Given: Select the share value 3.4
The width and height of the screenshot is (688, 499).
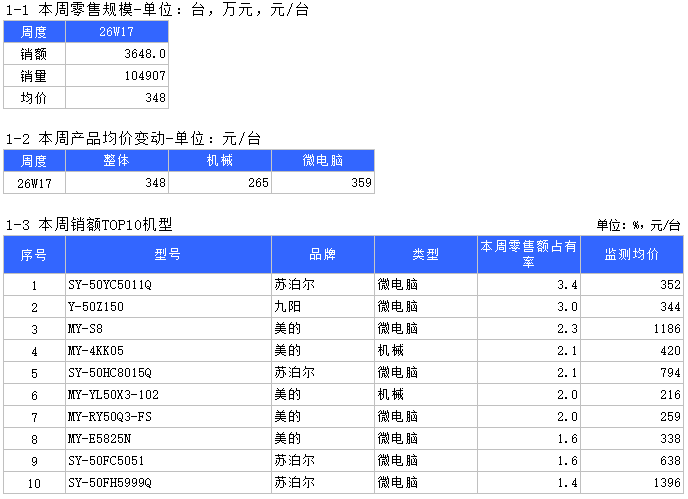Looking at the screenshot, I should coord(567,285).
